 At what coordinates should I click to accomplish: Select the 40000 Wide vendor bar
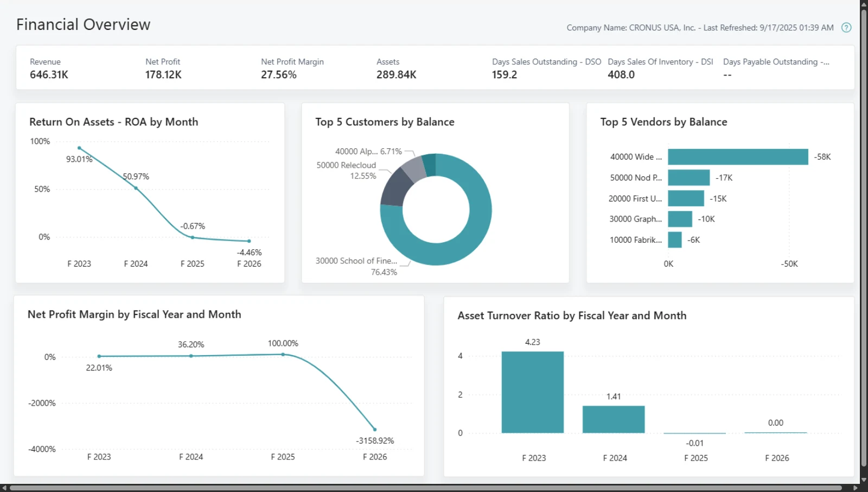click(738, 157)
